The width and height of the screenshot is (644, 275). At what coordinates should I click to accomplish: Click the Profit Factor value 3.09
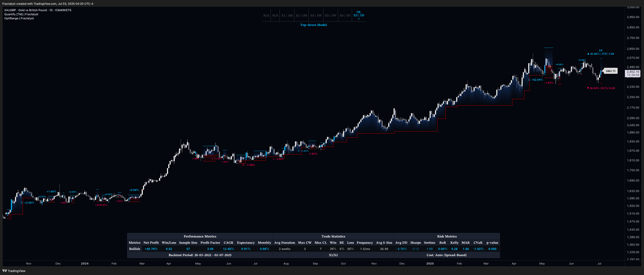[210, 249]
